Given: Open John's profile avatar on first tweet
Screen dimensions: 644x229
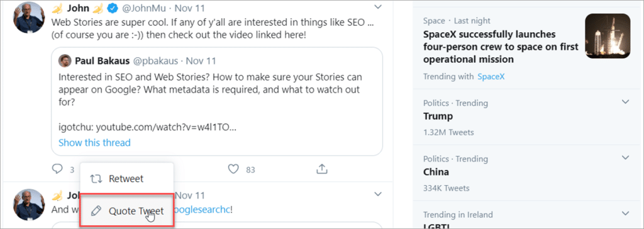Looking at the screenshot, I should [29, 17].
